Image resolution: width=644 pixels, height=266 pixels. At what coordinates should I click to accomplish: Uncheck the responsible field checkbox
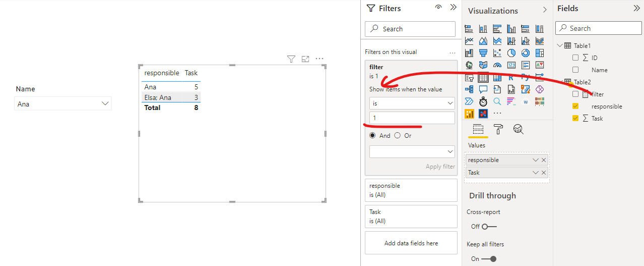(x=575, y=107)
